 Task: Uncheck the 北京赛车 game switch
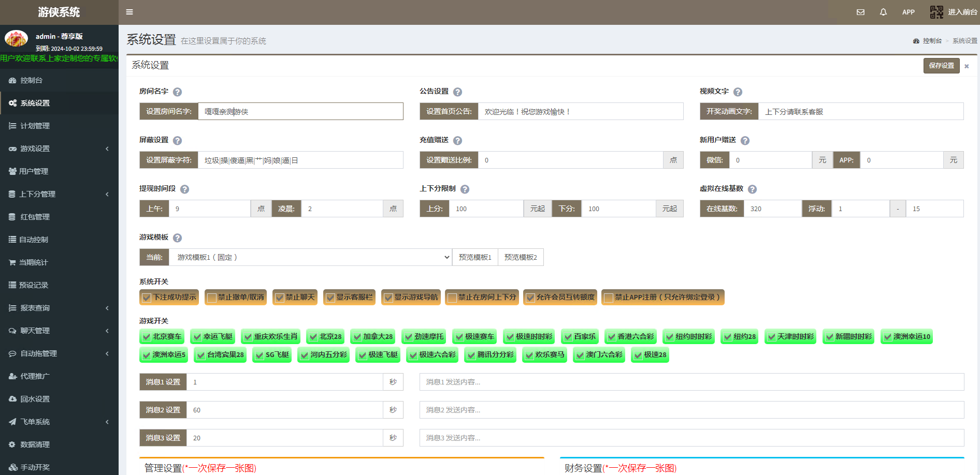(146, 337)
